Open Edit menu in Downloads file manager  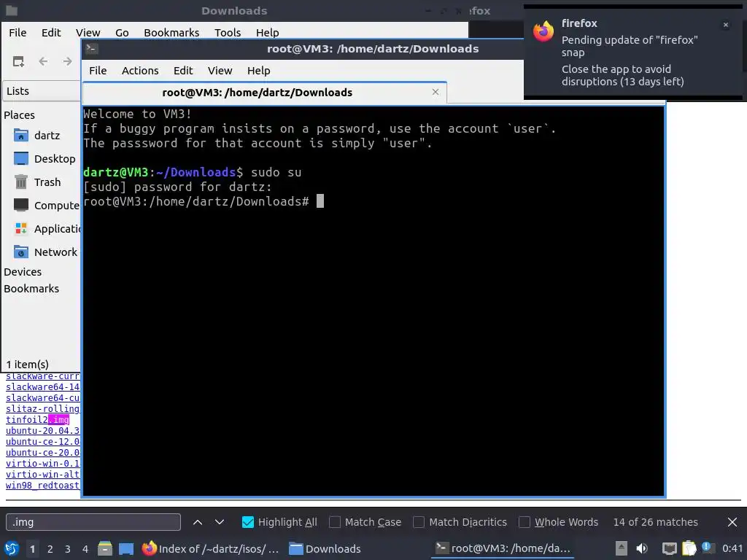pyautogui.click(x=51, y=32)
